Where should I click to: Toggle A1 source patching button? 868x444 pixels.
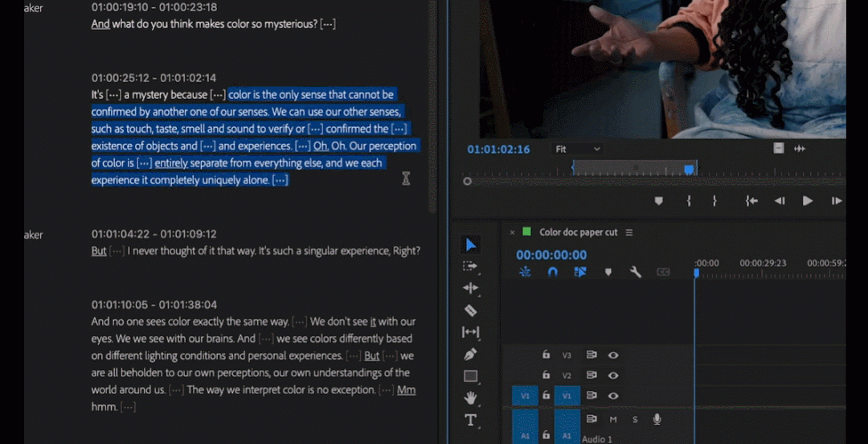(525, 427)
